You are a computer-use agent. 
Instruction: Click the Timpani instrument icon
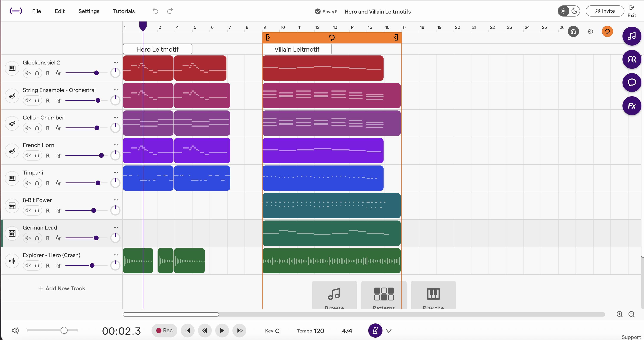coord(12,178)
